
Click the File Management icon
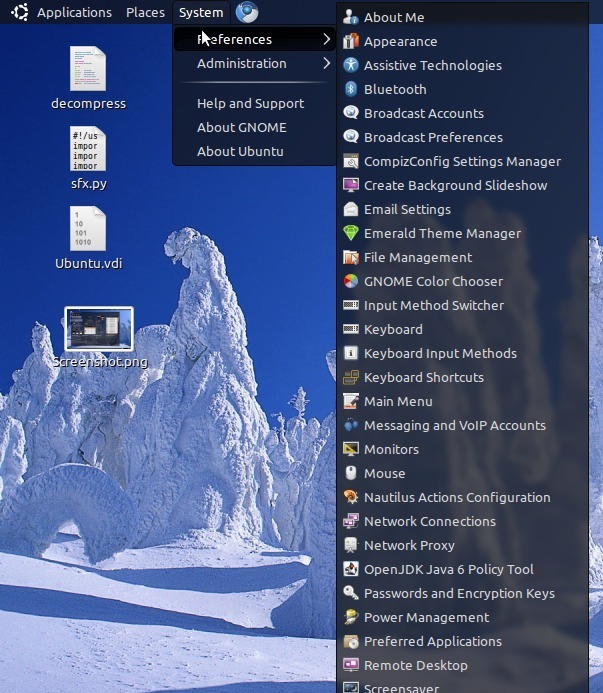click(x=351, y=257)
